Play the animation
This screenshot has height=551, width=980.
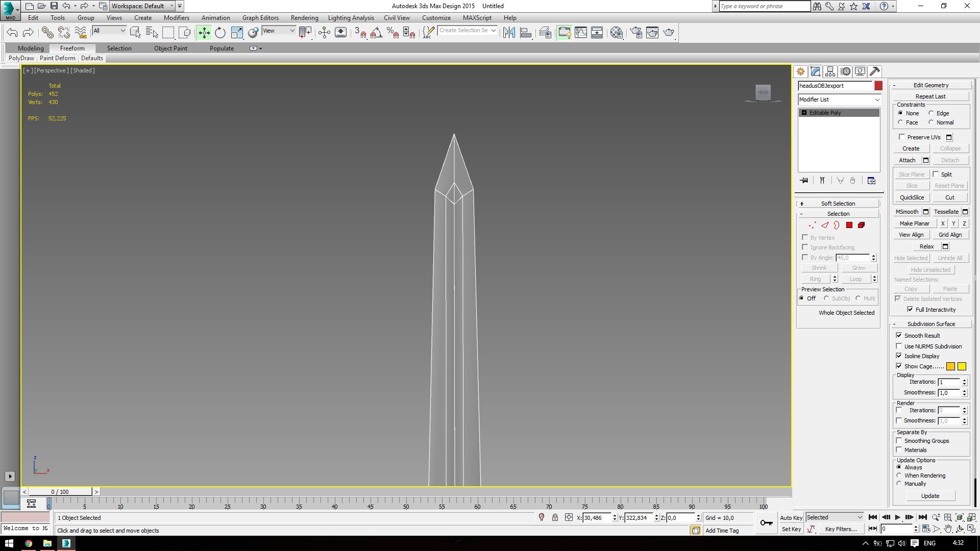898,517
